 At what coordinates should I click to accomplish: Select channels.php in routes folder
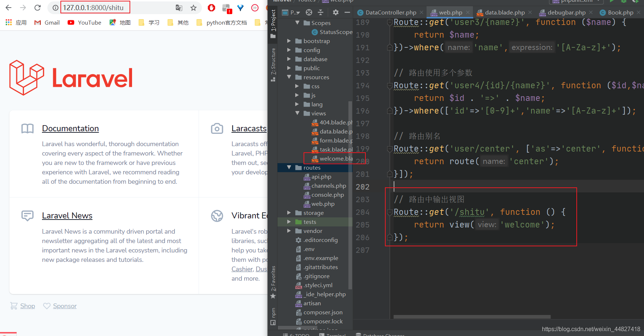click(x=325, y=186)
